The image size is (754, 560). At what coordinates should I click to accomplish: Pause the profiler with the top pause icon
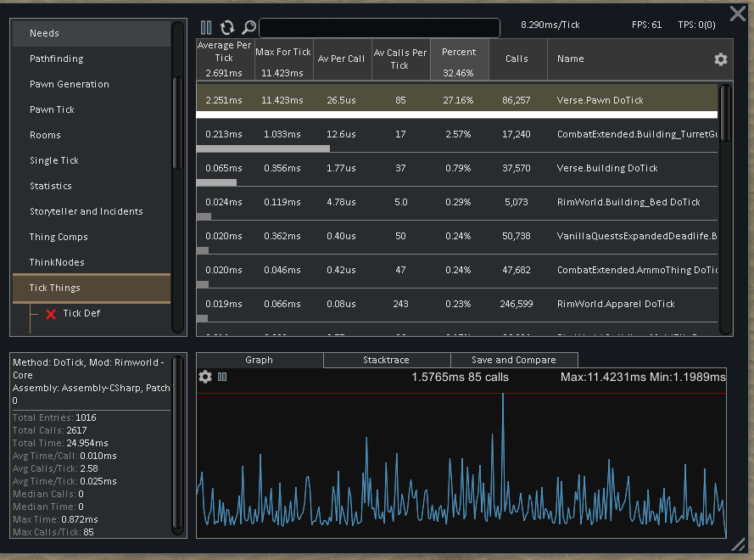pos(206,28)
